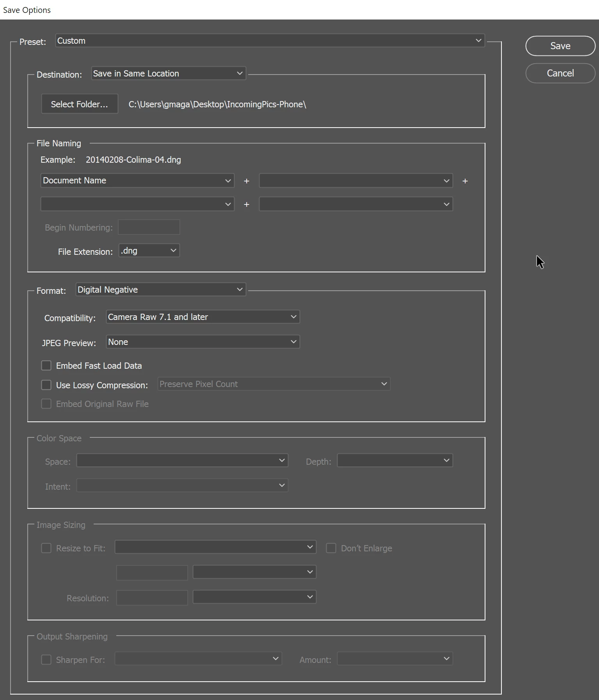
Task: Open the Compatibility Camera Raw 7.1 dropdown
Action: (x=203, y=317)
